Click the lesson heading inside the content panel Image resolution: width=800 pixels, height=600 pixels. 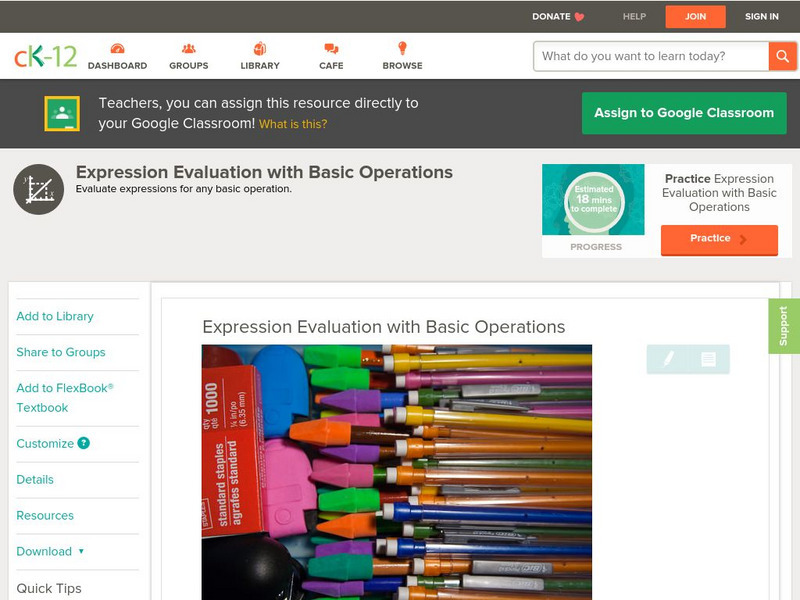coord(384,327)
